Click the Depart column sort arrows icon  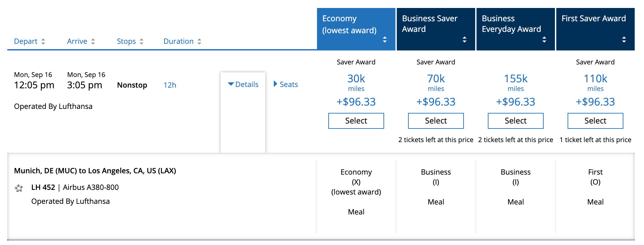(43, 41)
